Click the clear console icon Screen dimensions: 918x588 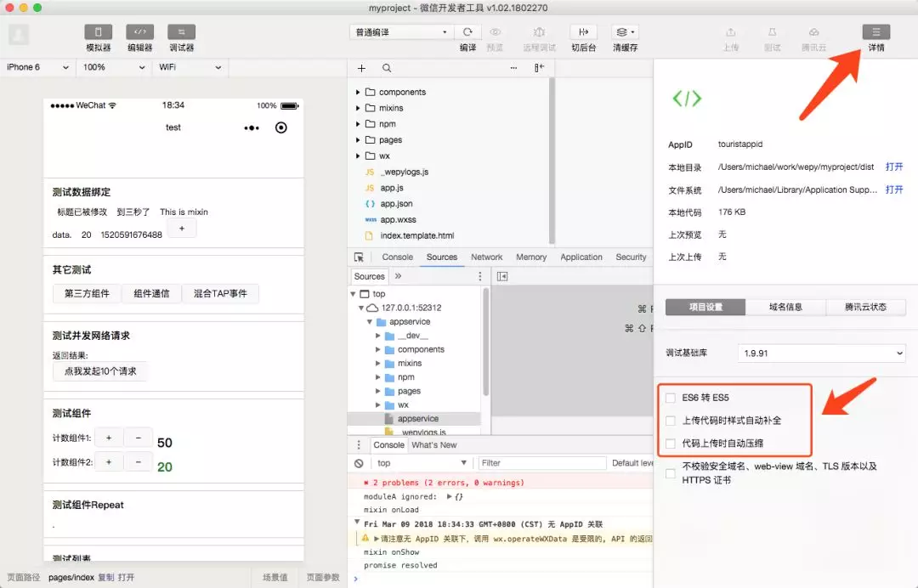pyautogui.click(x=359, y=463)
